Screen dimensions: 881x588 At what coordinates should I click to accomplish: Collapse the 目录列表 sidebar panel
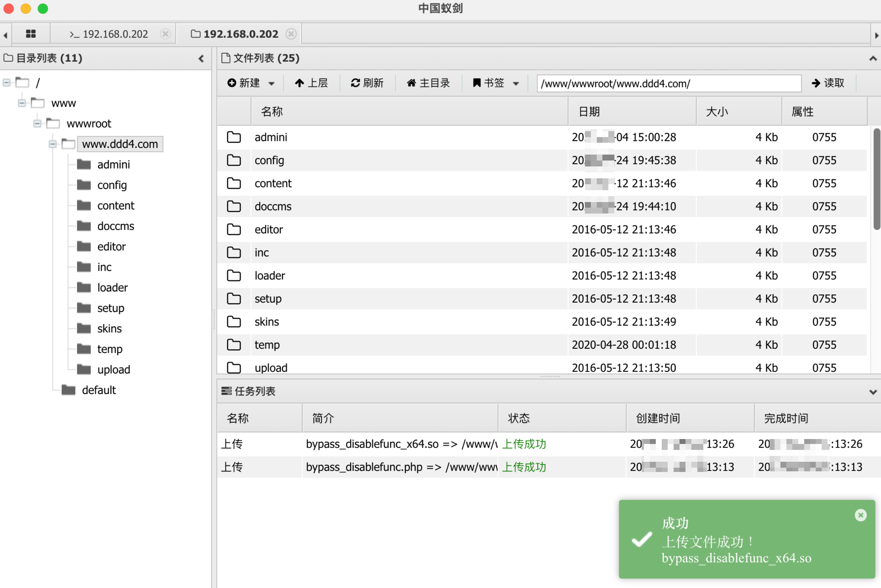pos(201,58)
